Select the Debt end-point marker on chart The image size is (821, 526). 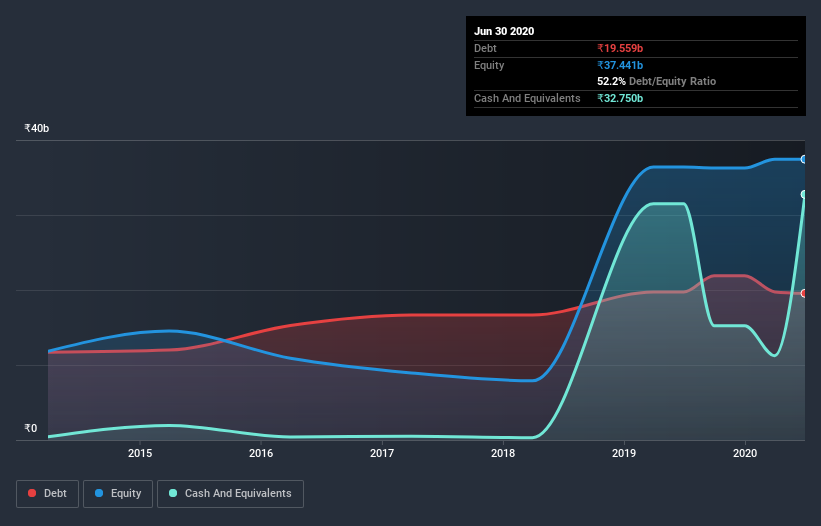(804, 293)
